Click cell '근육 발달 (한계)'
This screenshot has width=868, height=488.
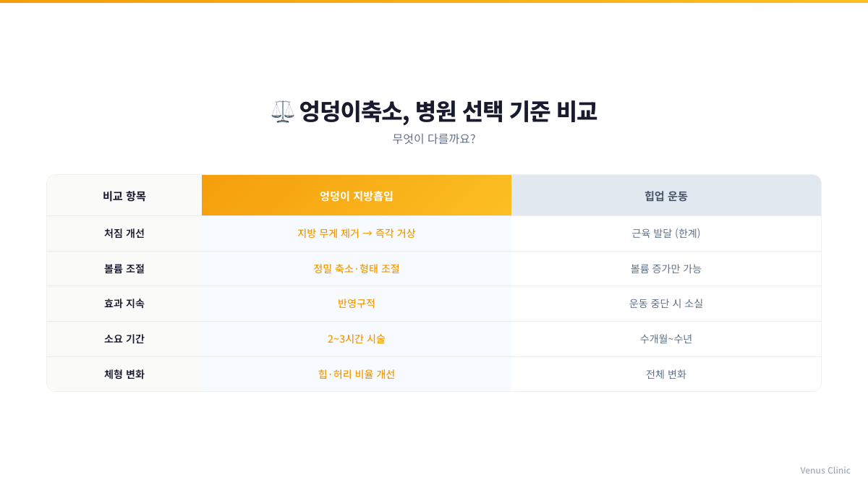(x=666, y=234)
